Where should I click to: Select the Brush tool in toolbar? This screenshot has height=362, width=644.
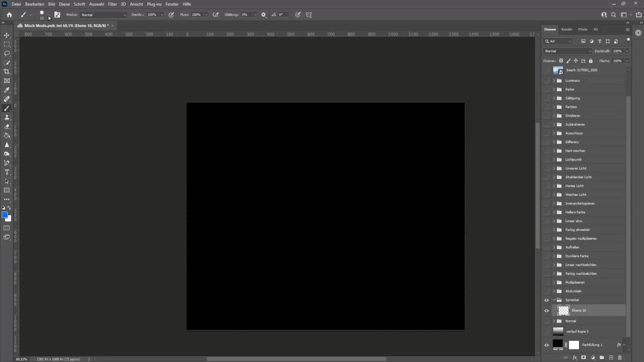point(7,108)
